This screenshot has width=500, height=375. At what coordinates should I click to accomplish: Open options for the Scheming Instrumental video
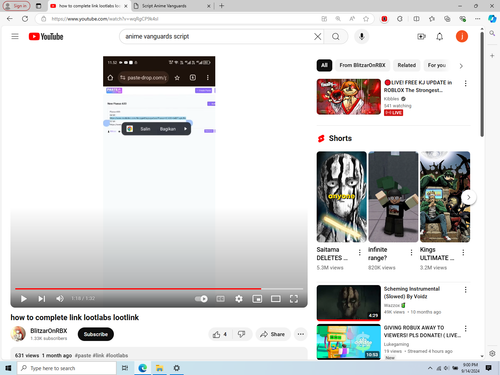click(465, 290)
